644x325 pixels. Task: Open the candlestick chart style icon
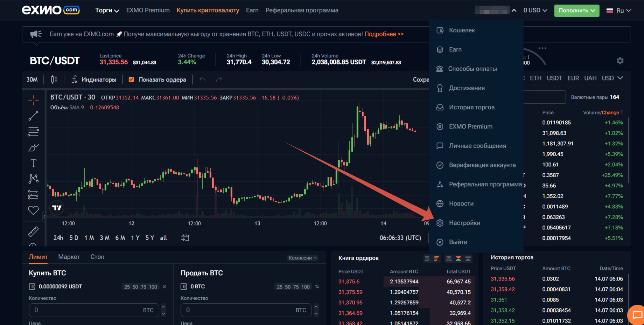tap(54, 79)
